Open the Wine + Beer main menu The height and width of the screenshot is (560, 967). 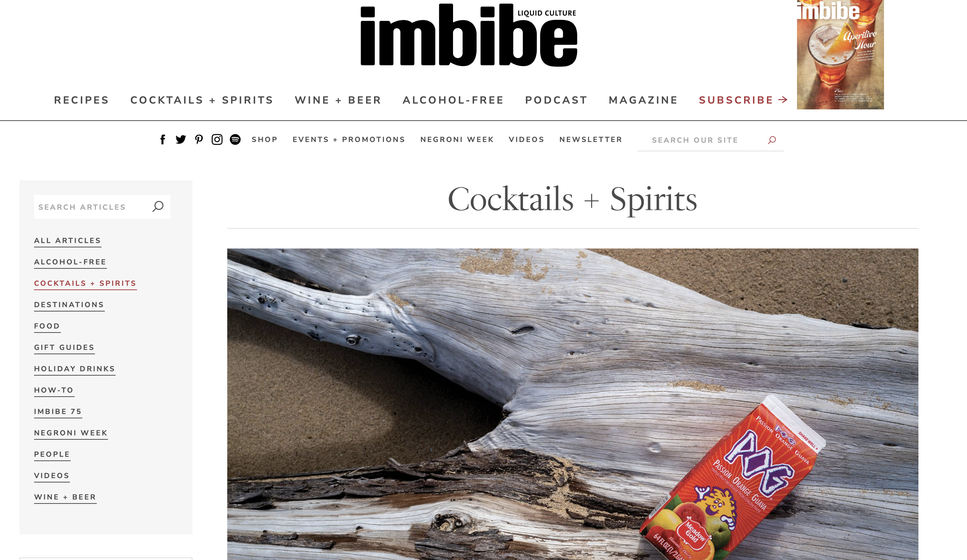(338, 100)
